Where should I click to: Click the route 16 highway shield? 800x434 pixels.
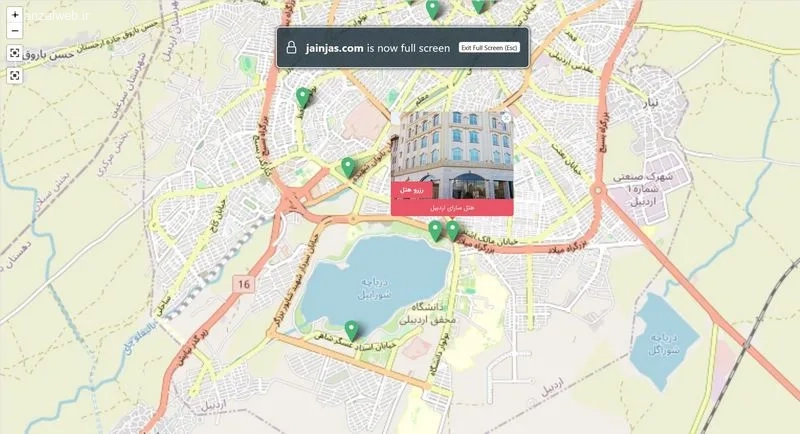pos(244,284)
